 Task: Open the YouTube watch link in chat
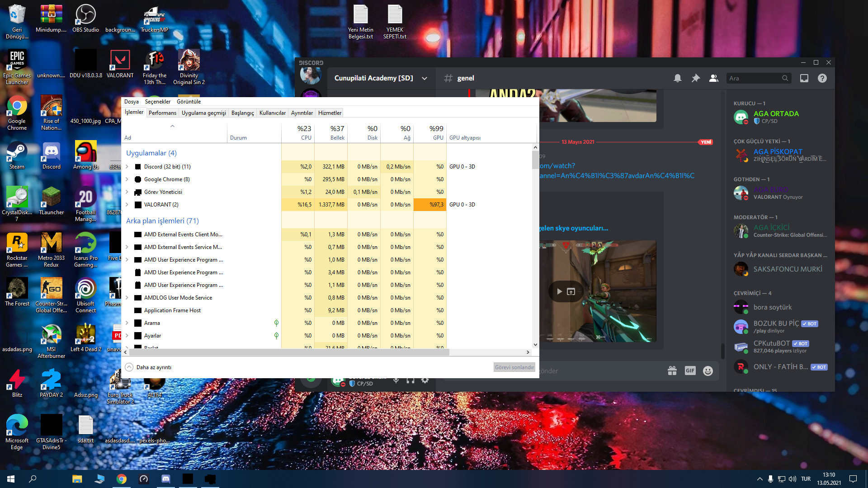pos(617,171)
